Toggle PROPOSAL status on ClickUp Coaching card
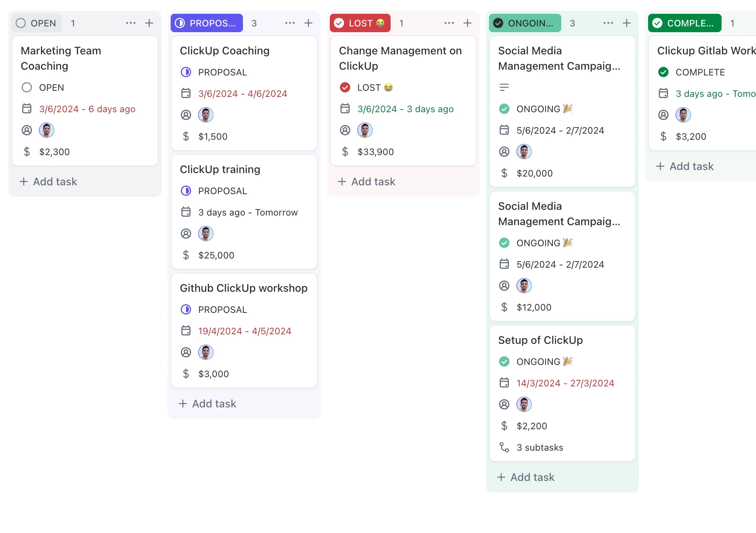The image size is (756, 533). point(186,72)
